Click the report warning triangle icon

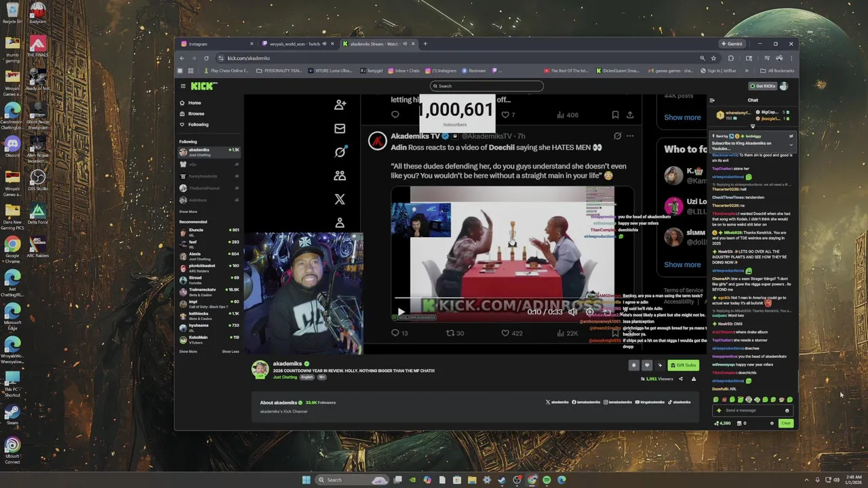point(694,379)
